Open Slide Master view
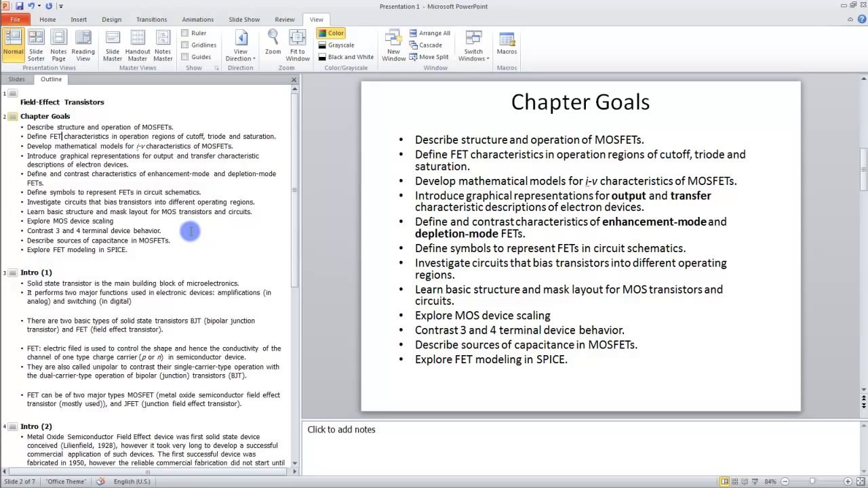This screenshot has height=488, width=868. point(113,45)
